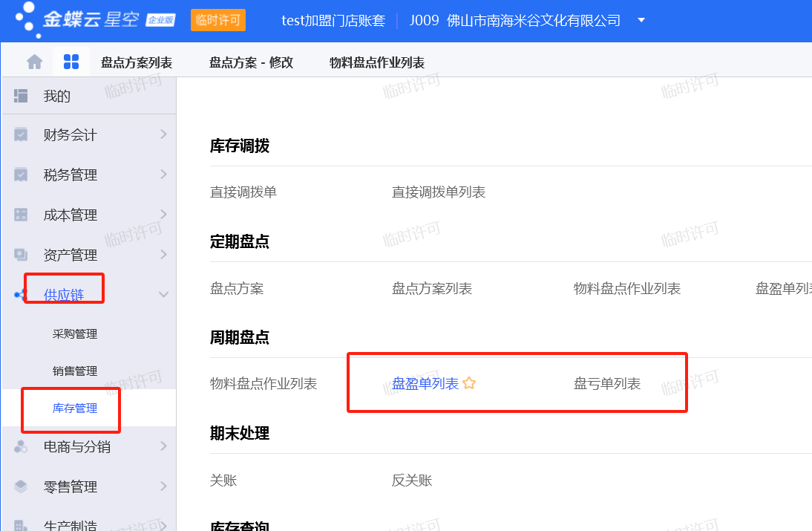Click the star icon beside 盘盈单列表

tap(469, 384)
